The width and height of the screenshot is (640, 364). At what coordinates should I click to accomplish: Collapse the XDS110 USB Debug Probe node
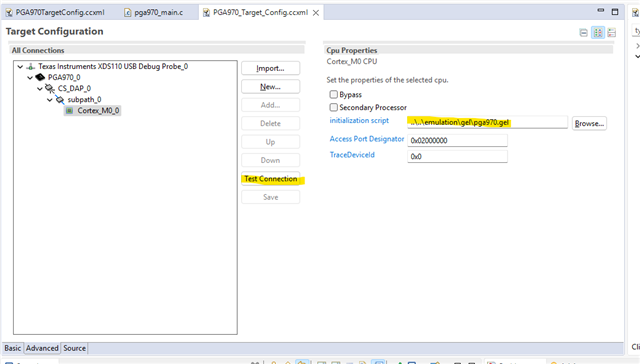point(20,67)
